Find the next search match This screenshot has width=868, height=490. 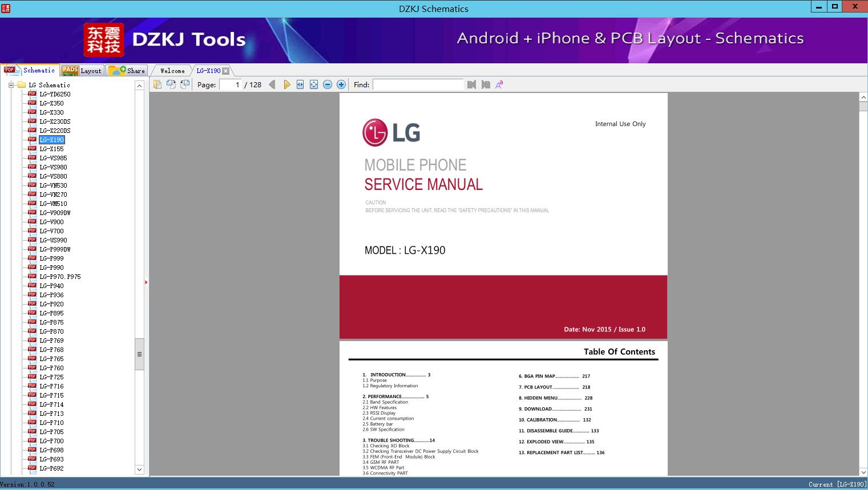[486, 84]
